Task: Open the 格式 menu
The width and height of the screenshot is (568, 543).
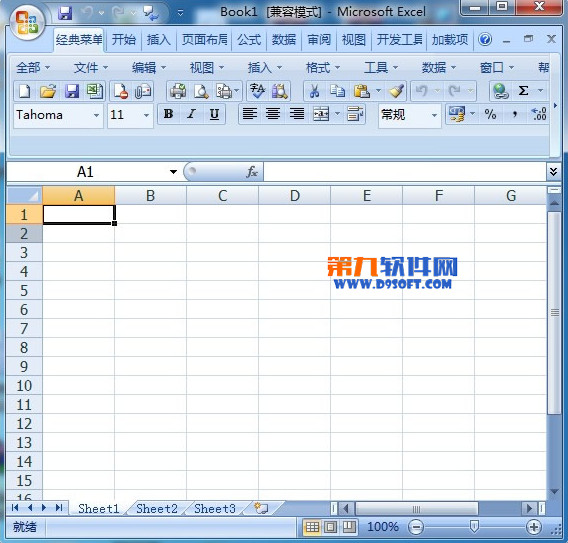Action: pyautogui.click(x=323, y=67)
